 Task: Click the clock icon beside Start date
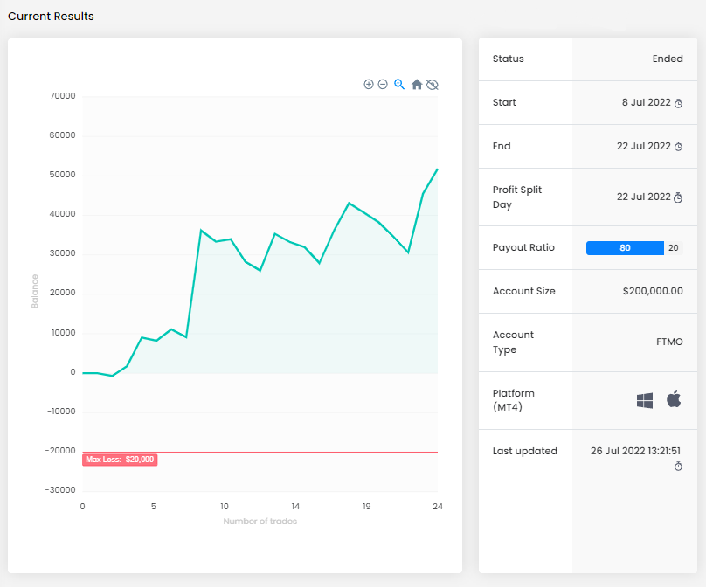(x=678, y=103)
